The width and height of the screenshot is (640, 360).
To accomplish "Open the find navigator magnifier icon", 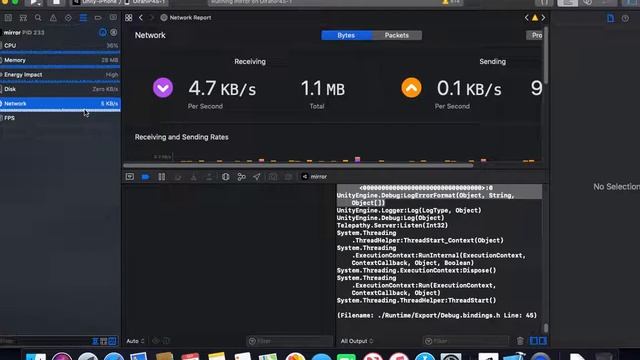I will click(38, 18).
